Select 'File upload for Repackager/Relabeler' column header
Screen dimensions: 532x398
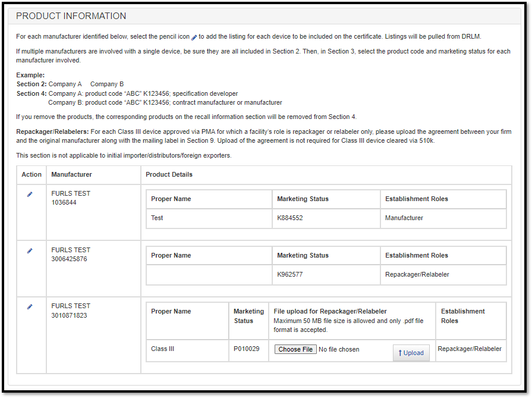[330, 311]
